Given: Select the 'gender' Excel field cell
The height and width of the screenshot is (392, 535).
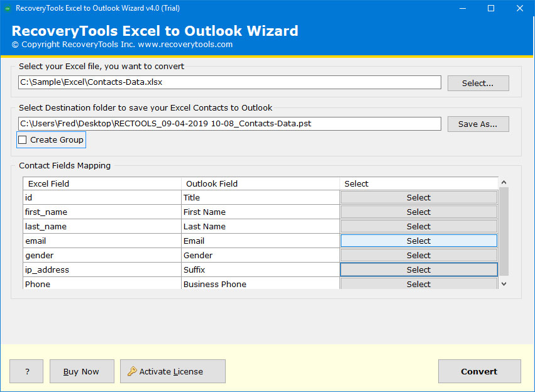Looking at the screenshot, I should pos(102,255).
